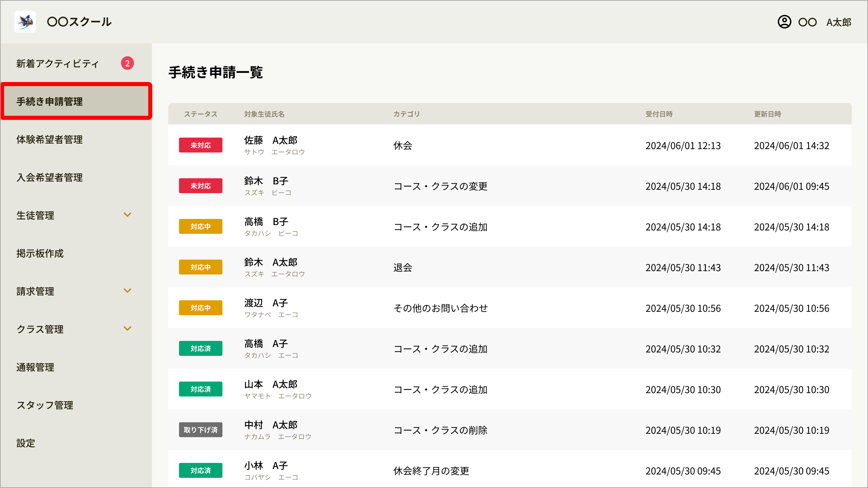
Task: Click the red notification badge showing 2
Action: coord(127,63)
